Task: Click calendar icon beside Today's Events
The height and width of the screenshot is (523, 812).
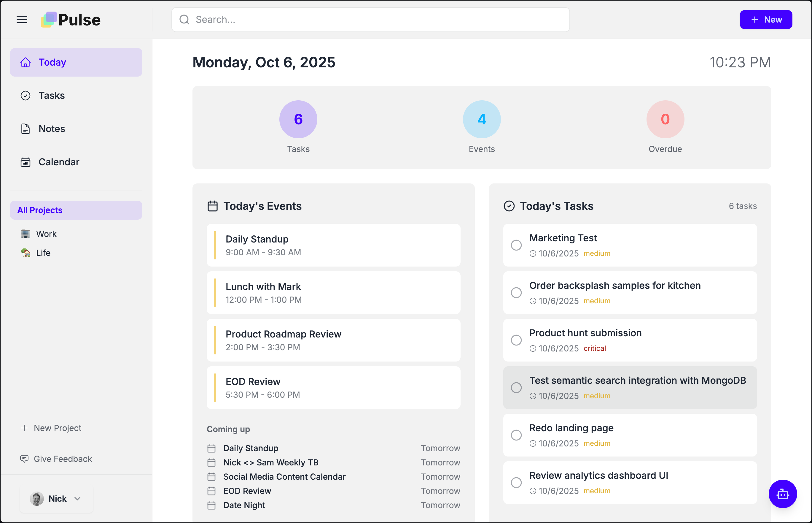Action: pos(212,206)
